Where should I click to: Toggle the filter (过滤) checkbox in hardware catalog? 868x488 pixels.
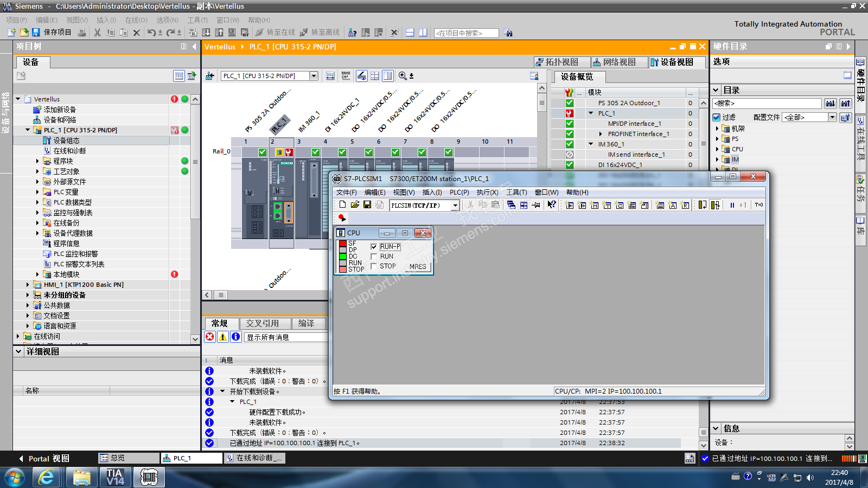[717, 117]
